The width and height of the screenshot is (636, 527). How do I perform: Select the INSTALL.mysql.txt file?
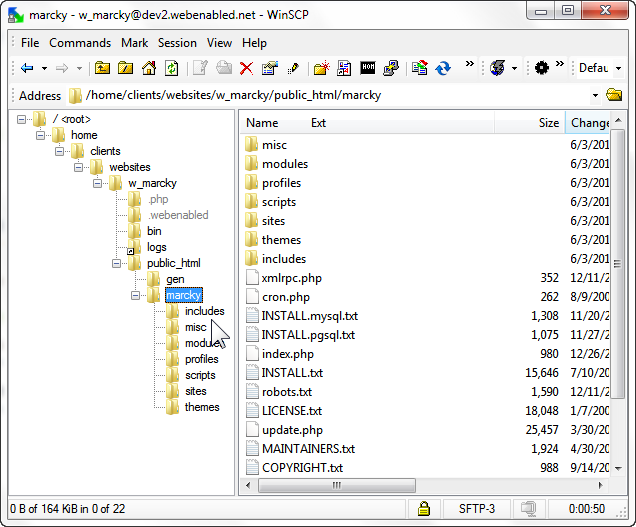(x=309, y=316)
